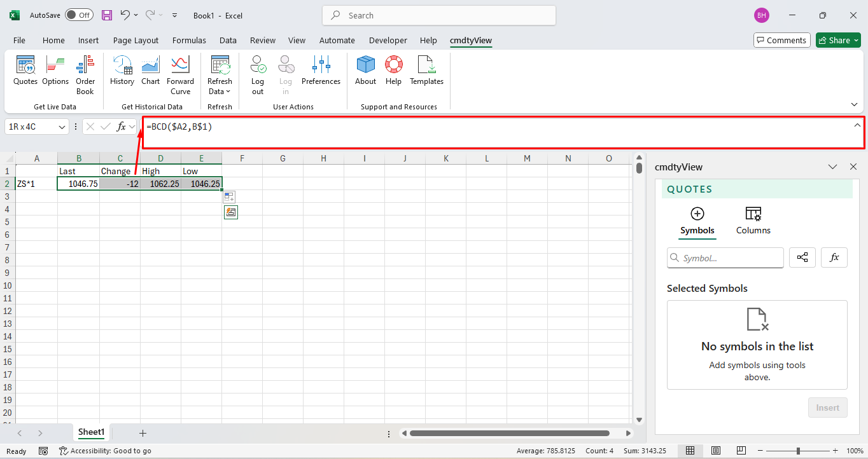This screenshot has width=868, height=459.
Task: Select the Change header cell
Action: coord(120,171)
